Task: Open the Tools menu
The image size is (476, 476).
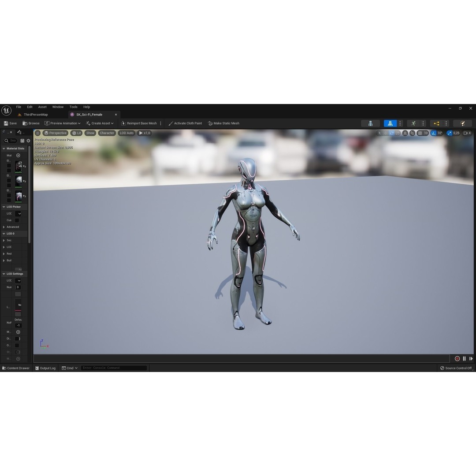Action: tap(73, 107)
